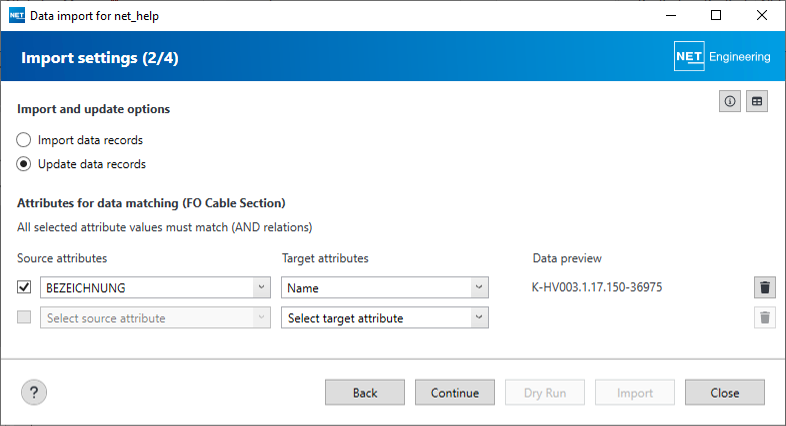Click the NET logo in title bar
Screen dimensions: 786x426
[x=17, y=16]
